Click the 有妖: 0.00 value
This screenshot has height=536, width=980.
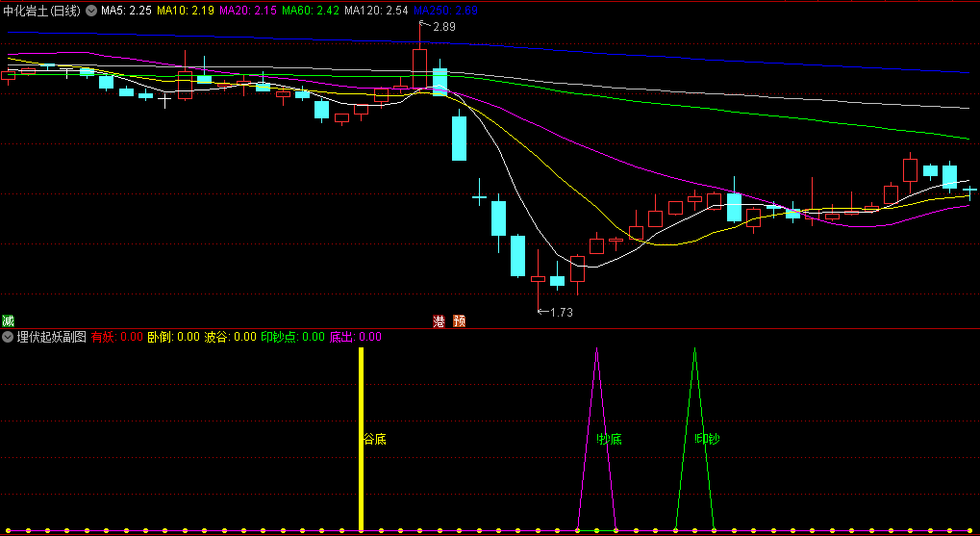click(117, 337)
